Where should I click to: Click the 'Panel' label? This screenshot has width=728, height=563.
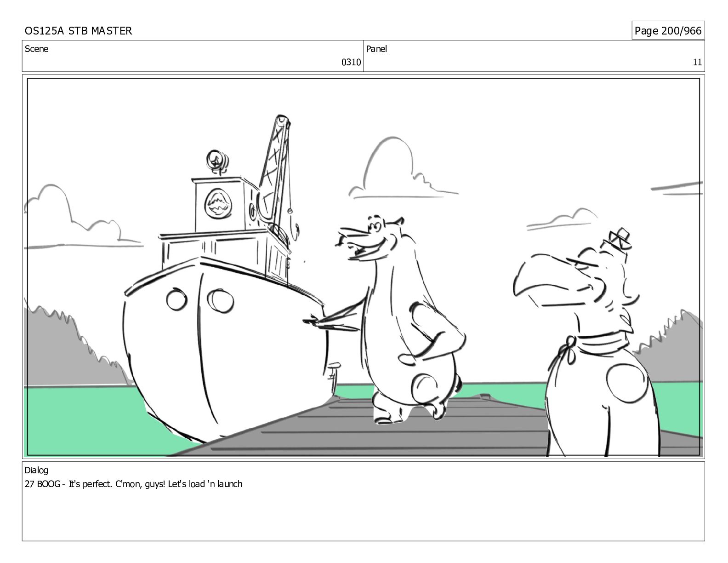[376, 49]
